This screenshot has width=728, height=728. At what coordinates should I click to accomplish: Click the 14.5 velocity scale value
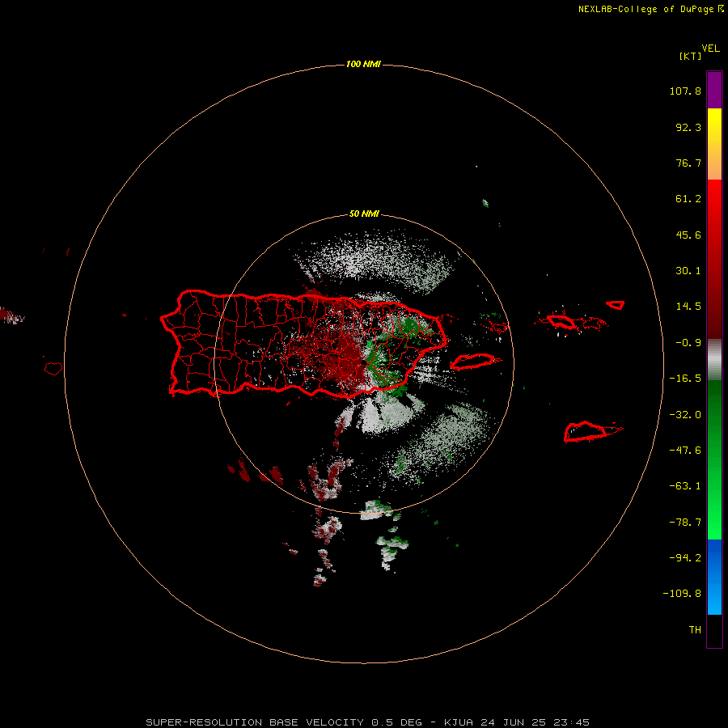click(x=688, y=307)
